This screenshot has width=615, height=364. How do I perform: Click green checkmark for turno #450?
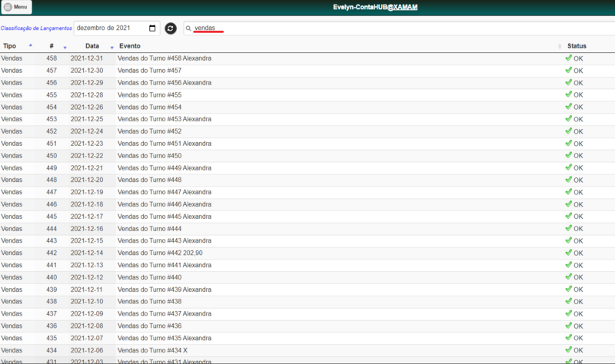point(569,155)
